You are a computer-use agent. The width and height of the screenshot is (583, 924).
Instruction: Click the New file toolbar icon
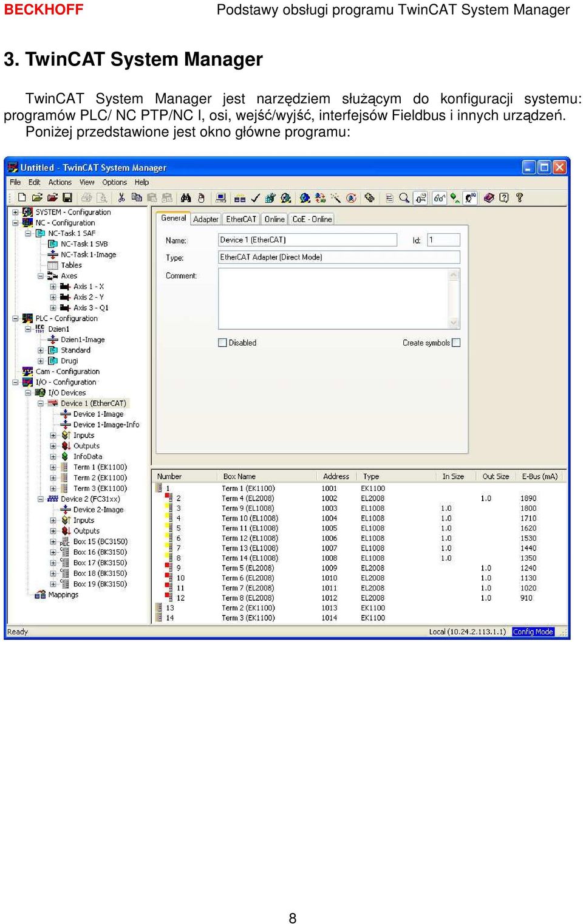tap(22, 197)
